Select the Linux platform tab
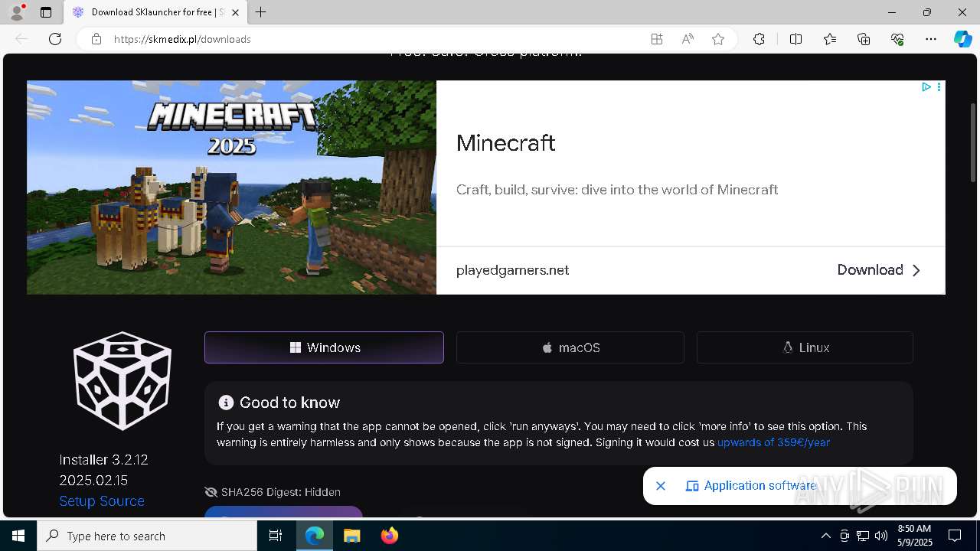Image resolution: width=980 pixels, height=551 pixels. tap(805, 347)
